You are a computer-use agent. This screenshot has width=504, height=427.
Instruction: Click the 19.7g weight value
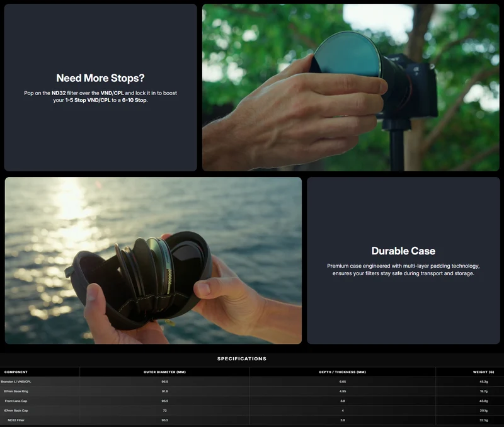[483, 391]
